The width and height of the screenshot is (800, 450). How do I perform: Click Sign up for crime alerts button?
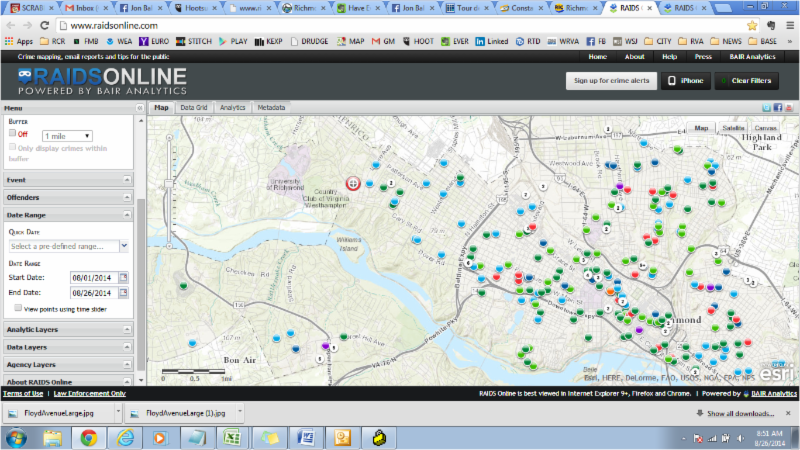click(x=608, y=80)
